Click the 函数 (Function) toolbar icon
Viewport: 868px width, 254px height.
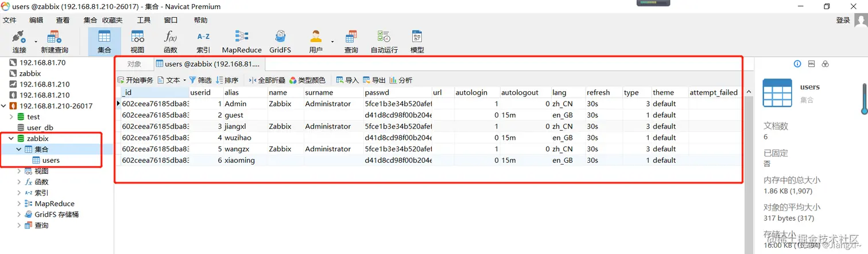[170, 42]
